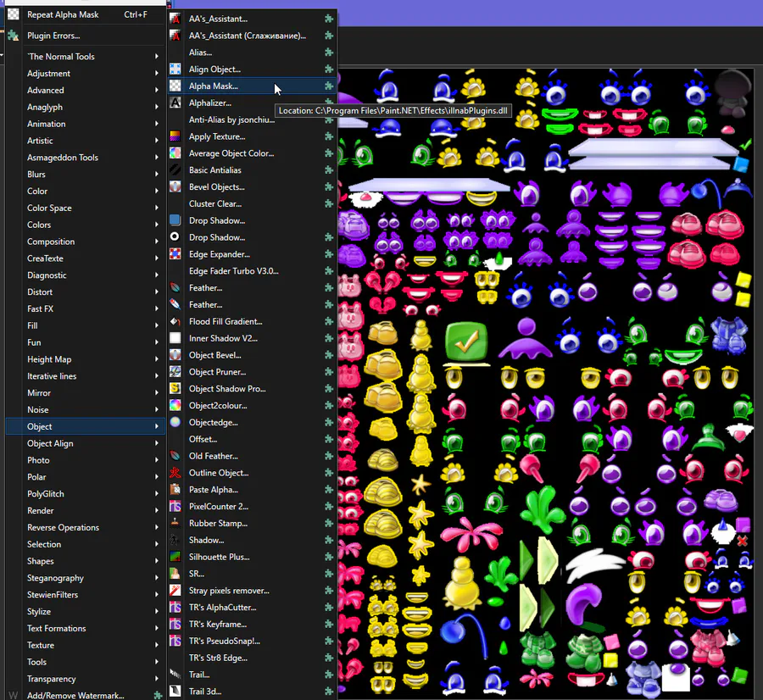Click the Paste Alpha clipboard icon
763x700 pixels.
pyautogui.click(x=175, y=489)
